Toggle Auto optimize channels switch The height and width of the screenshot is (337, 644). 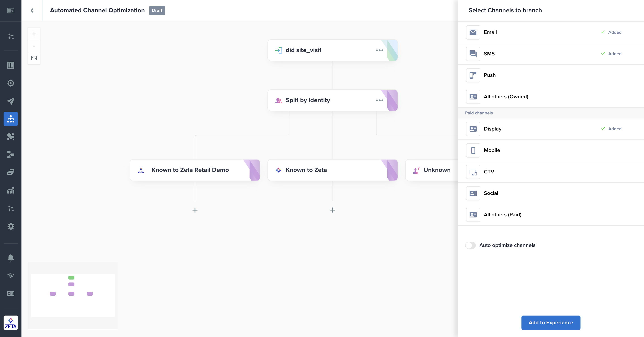(x=470, y=245)
